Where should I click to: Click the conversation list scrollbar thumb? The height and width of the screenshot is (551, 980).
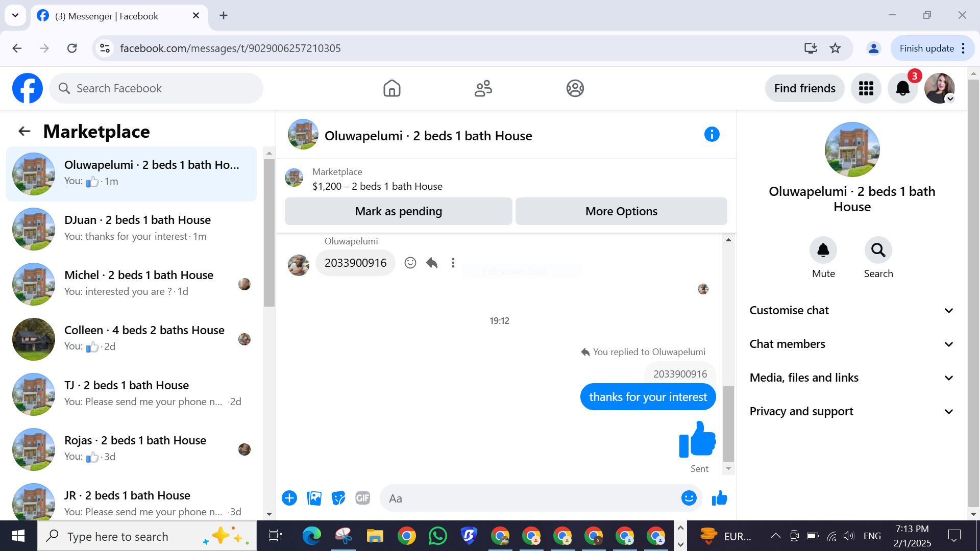point(269,233)
